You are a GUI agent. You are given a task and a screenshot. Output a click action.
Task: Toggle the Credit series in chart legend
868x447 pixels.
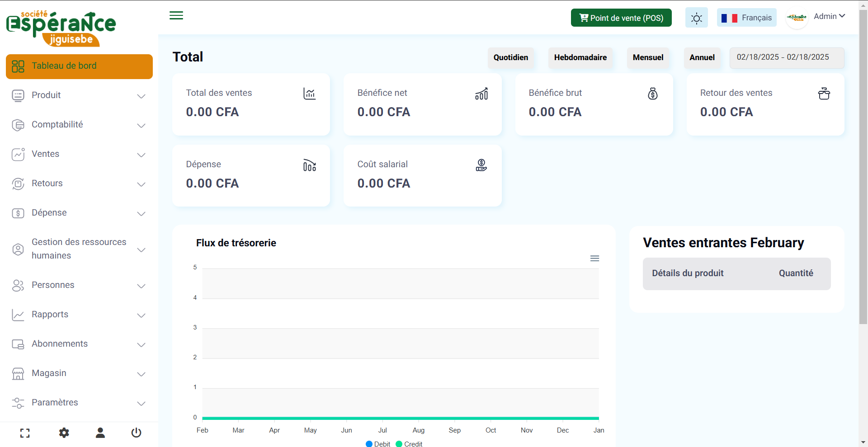coord(409,444)
